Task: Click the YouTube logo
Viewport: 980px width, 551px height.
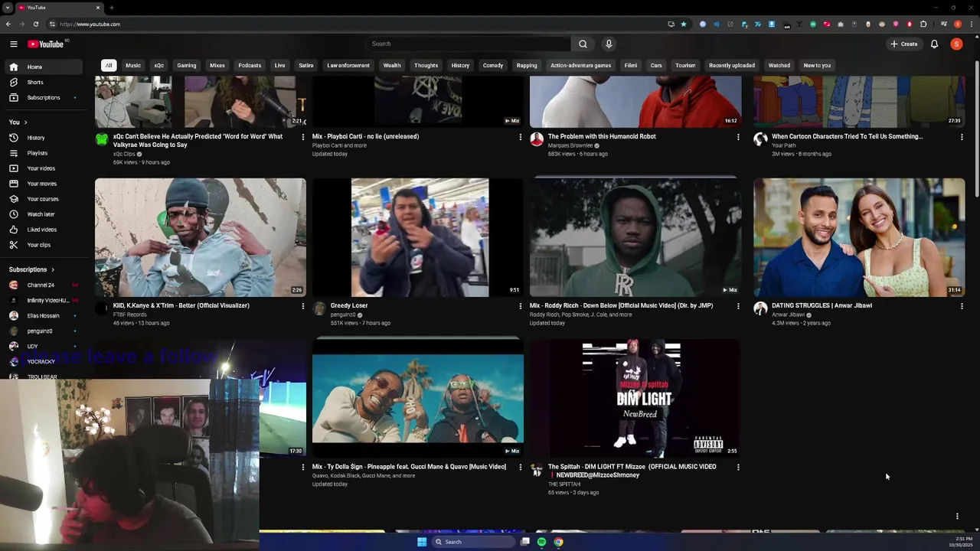Action: click(46, 44)
